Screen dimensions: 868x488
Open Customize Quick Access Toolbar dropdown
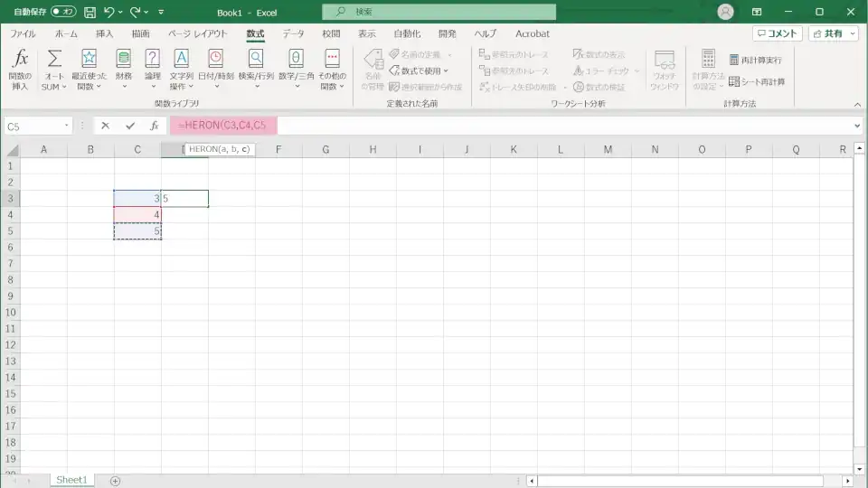[161, 12]
